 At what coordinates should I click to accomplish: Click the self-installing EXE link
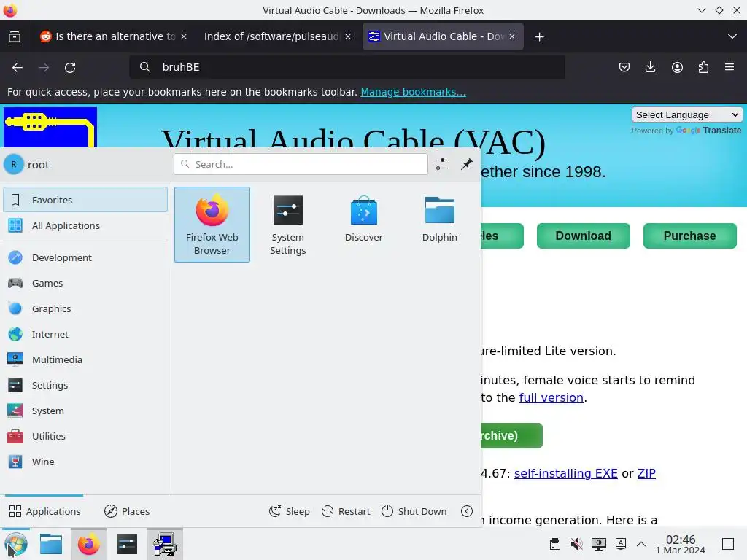pos(566,473)
